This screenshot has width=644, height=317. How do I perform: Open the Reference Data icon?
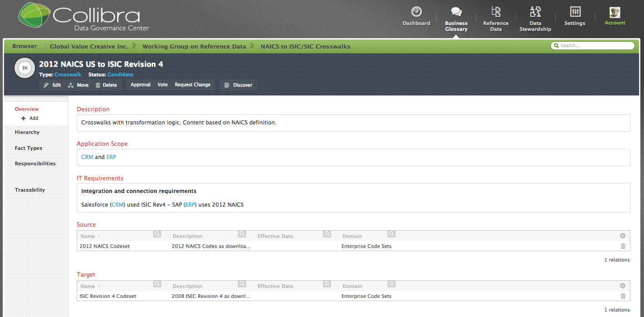click(x=496, y=12)
